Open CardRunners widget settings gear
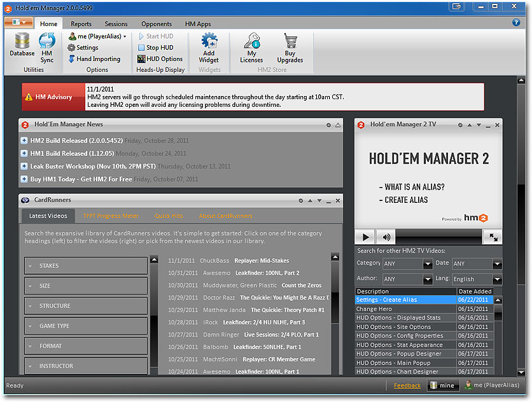 300,201
